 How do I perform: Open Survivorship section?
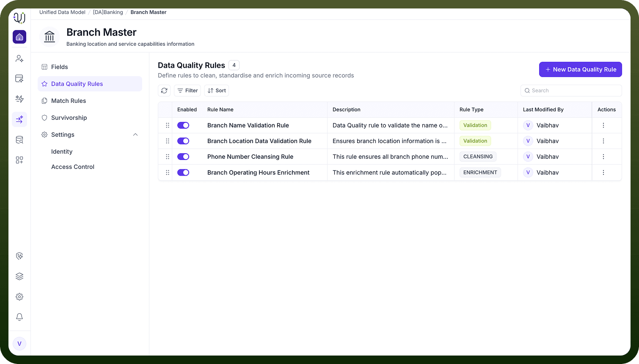coord(90,118)
